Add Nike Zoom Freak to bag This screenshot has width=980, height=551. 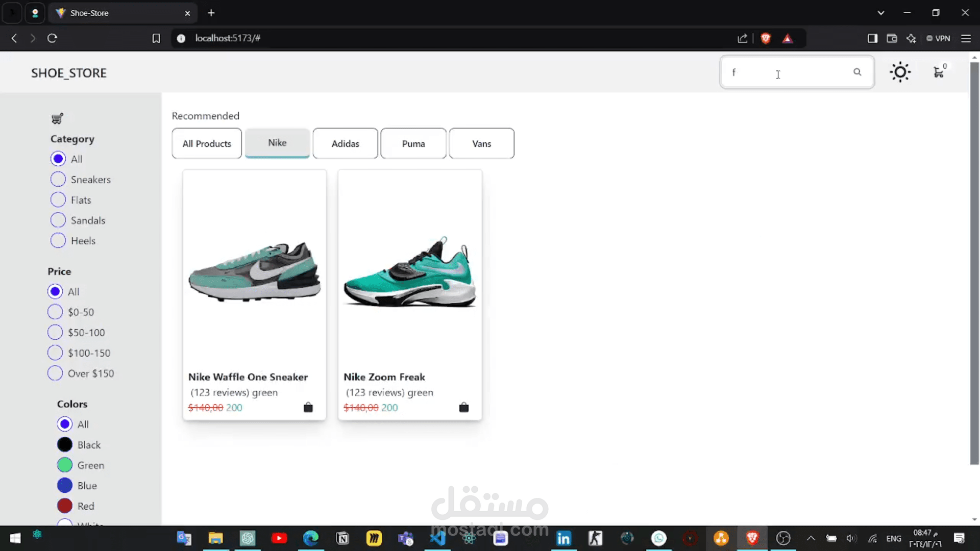[463, 407]
